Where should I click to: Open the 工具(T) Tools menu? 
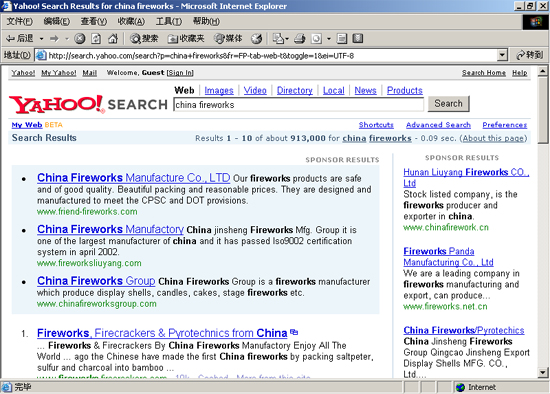coord(169,21)
